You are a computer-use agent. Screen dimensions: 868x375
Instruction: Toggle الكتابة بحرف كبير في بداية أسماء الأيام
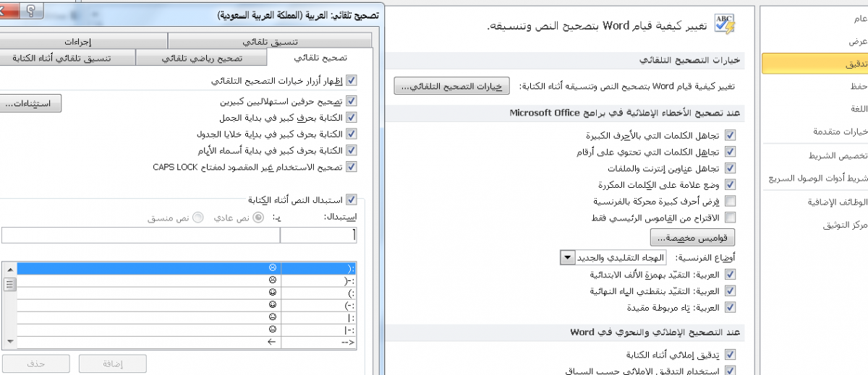pos(352,150)
